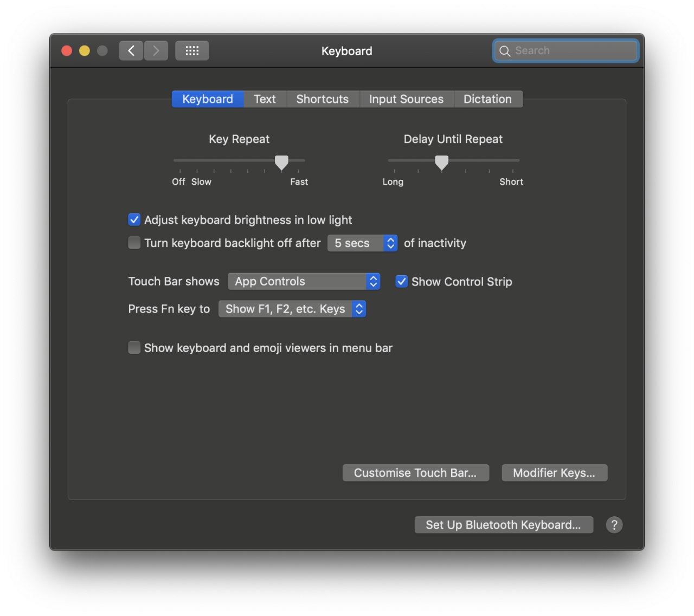694x616 pixels.
Task: Go to the Dictation tab
Action: pyautogui.click(x=487, y=99)
